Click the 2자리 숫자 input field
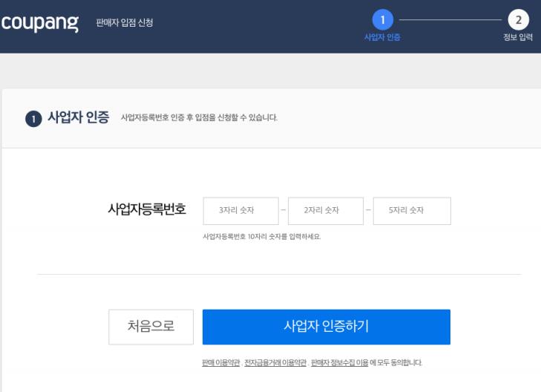Screen dimensions: 541x392 click(326, 211)
